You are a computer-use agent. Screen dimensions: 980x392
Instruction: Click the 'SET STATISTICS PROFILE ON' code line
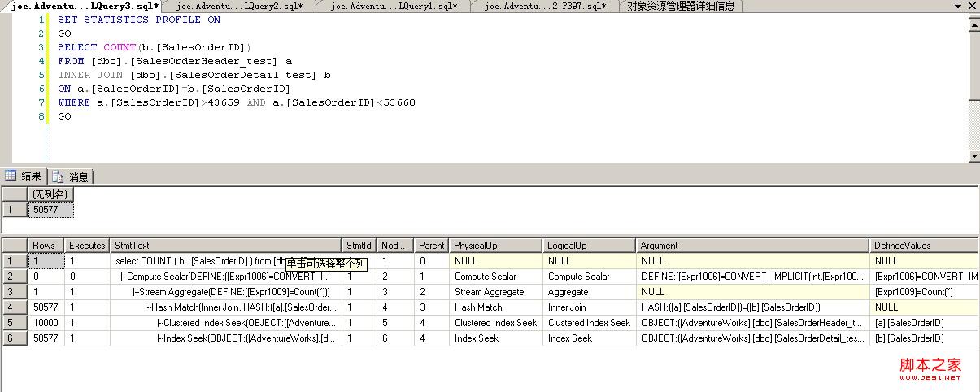pos(139,20)
